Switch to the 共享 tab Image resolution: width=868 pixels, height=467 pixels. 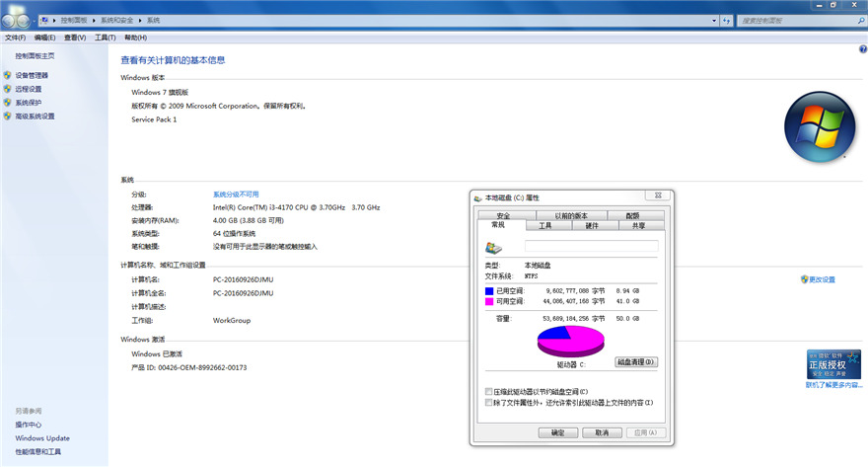[x=639, y=225]
